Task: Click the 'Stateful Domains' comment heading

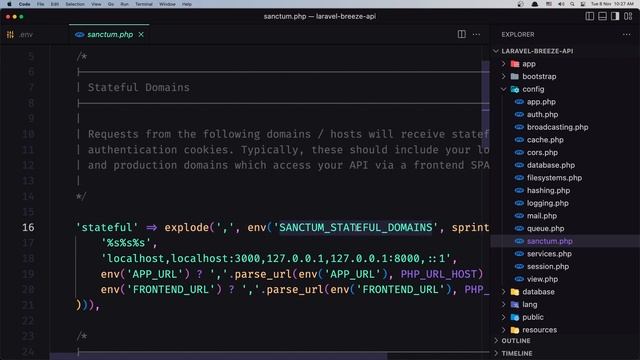Action: click(x=139, y=87)
